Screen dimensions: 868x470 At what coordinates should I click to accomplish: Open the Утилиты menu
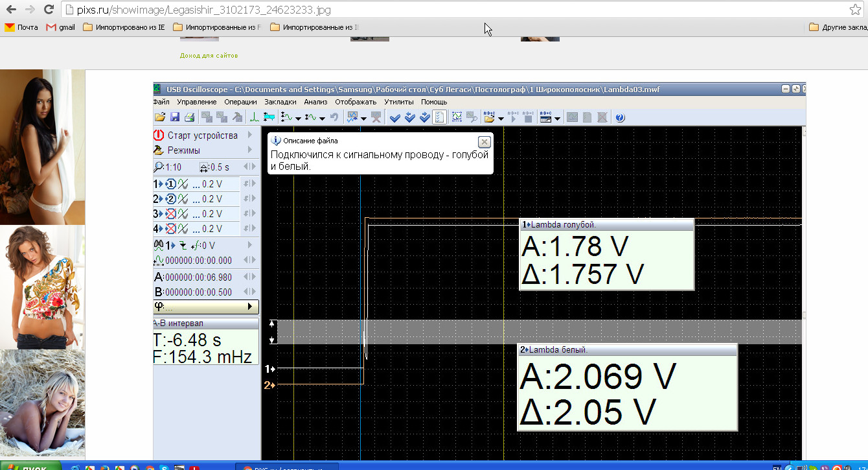coord(398,102)
